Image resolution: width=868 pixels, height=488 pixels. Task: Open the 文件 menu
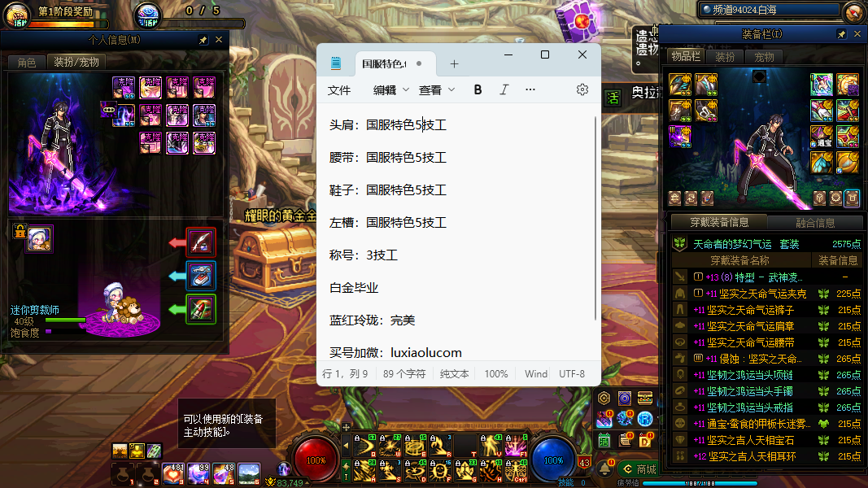tap(339, 89)
